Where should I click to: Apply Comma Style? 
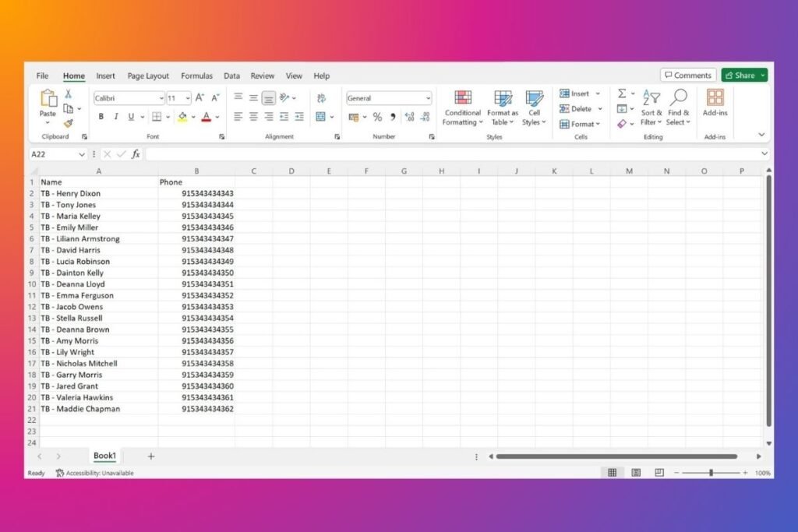coord(393,117)
